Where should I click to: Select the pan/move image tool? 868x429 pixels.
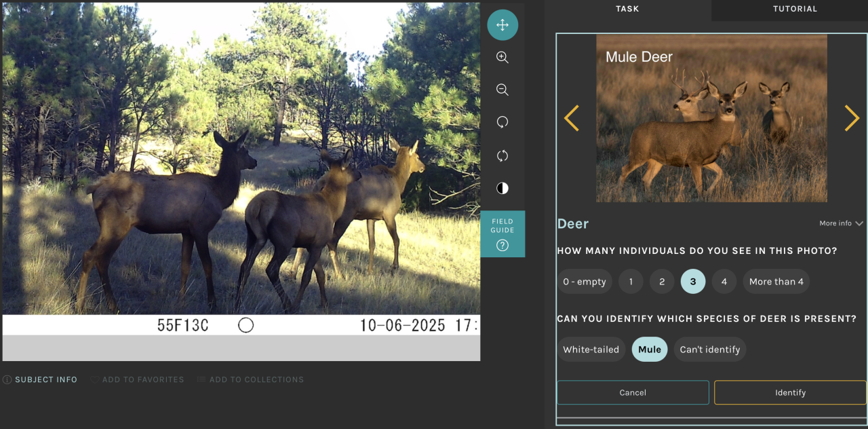click(x=502, y=25)
